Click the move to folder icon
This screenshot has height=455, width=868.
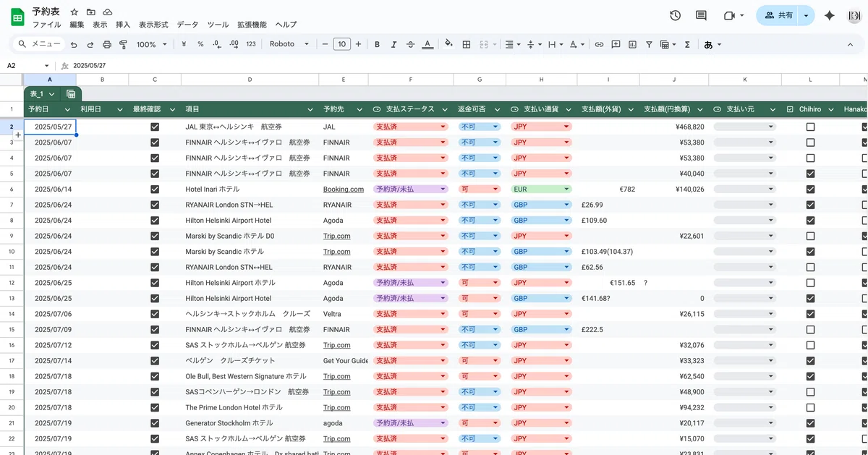click(x=91, y=12)
